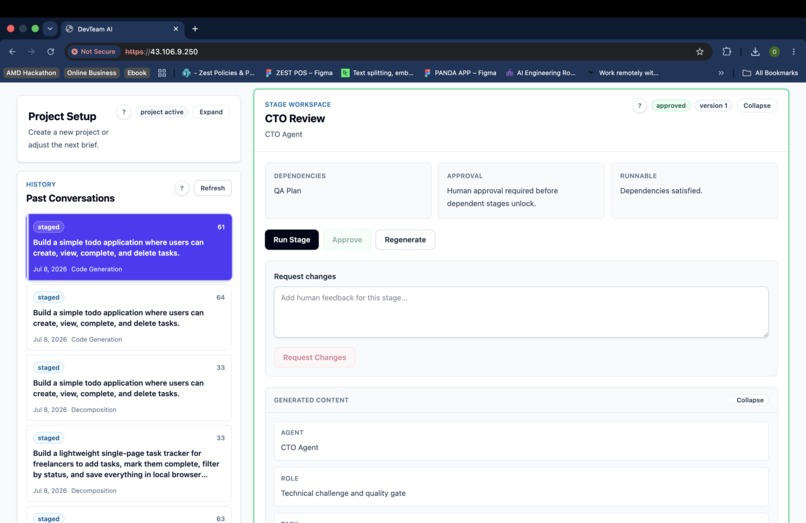Click Past Conversations help icon
The height and width of the screenshot is (523, 806).
coord(181,188)
